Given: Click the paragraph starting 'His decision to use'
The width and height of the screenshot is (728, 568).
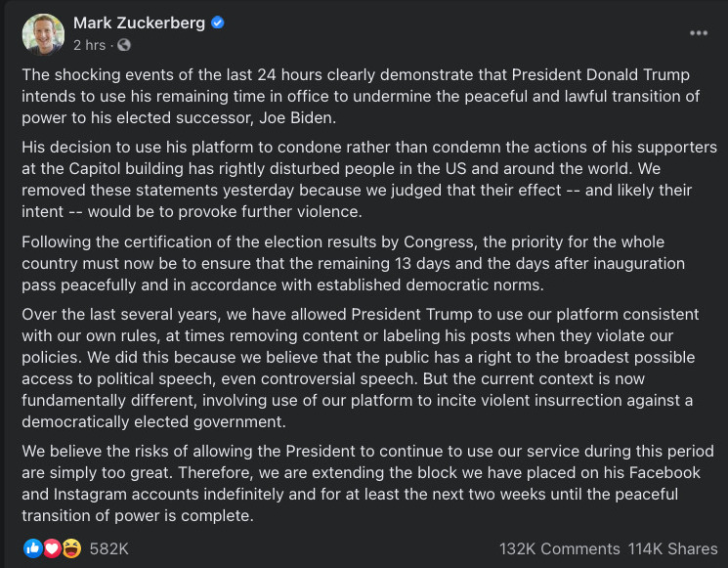Looking at the screenshot, I should pyautogui.click(x=369, y=179).
